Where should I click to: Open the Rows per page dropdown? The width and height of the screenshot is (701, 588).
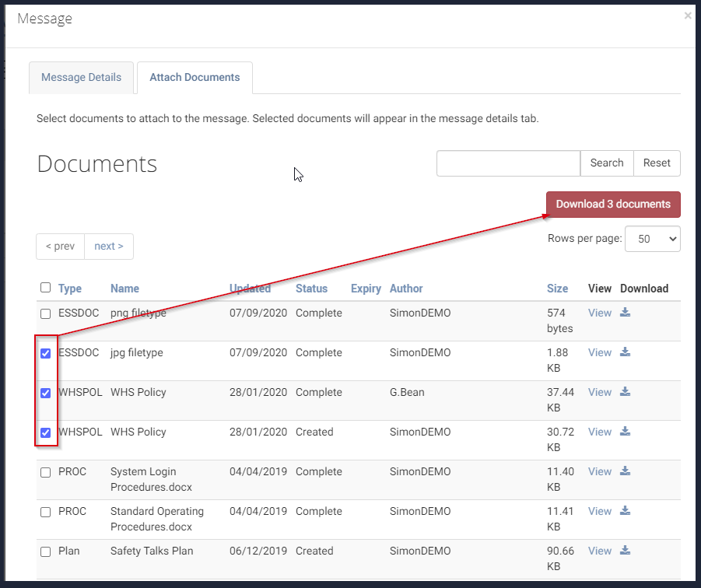tap(653, 239)
